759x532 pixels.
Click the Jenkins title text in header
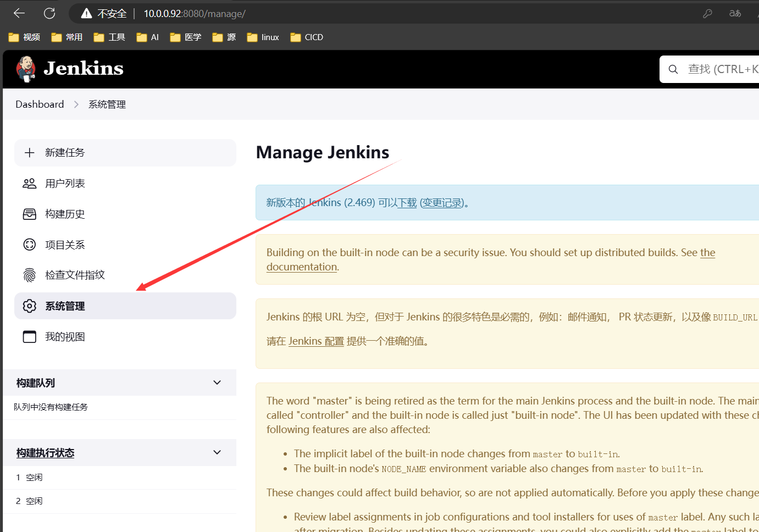click(84, 69)
